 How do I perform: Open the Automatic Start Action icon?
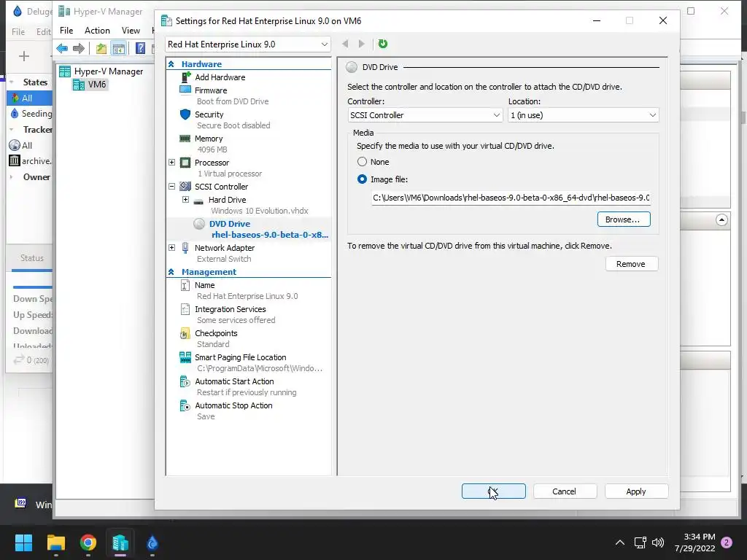tap(185, 381)
